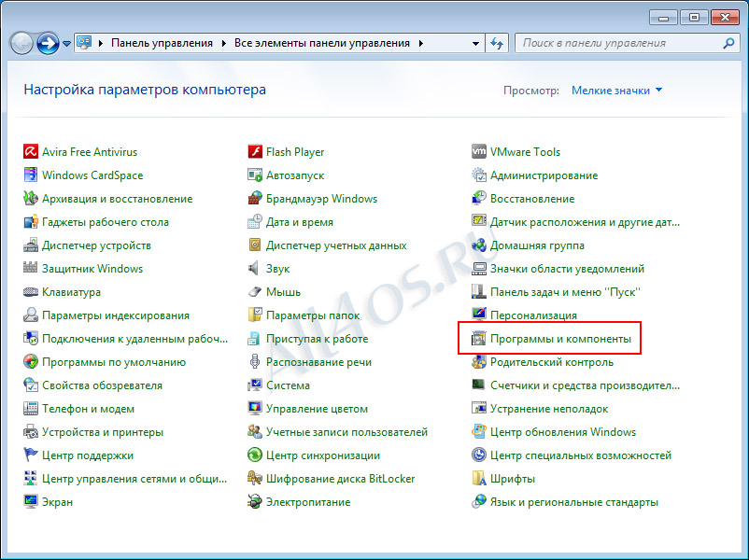Click Все элементы панели управления breadcrumb
749x560 pixels.
point(322,44)
